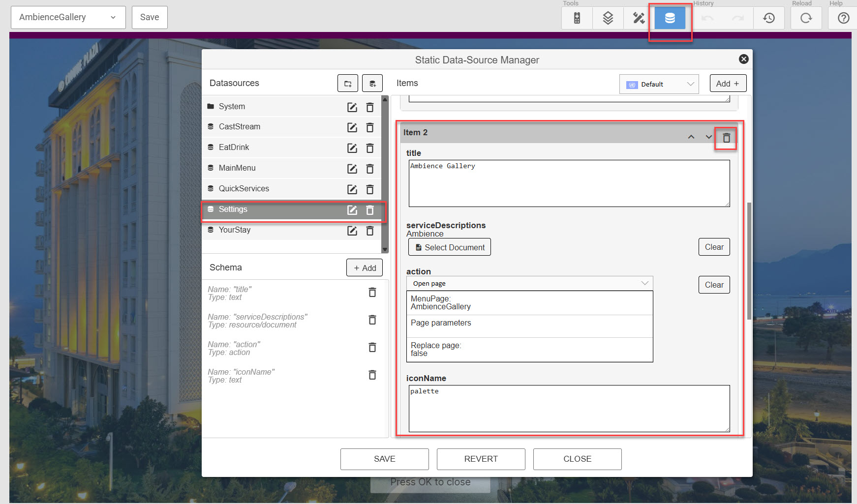Click the Reload icon
This screenshot has height=504, width=857.
pyautogui.click(x=806, y=18)
